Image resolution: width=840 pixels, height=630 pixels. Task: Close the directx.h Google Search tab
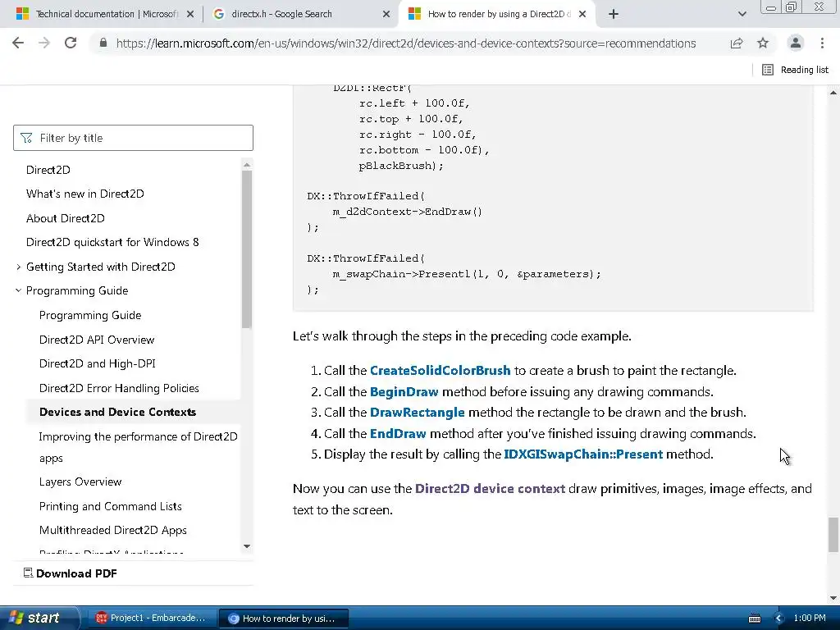(386, 14)
